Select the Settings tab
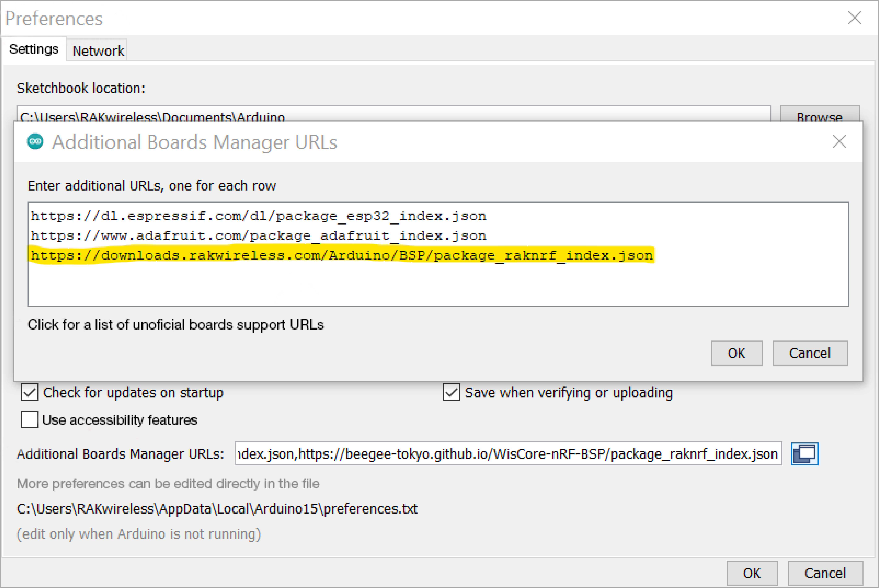The width and height of the screenshot is (879, 588). tap(34, 49)
